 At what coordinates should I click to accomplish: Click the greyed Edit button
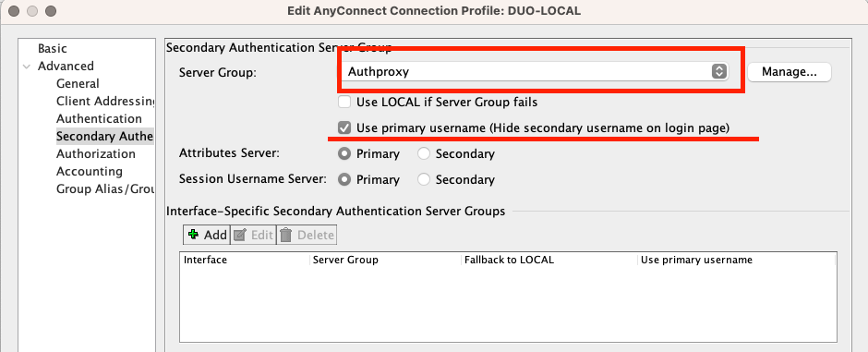tap(254, 235)
